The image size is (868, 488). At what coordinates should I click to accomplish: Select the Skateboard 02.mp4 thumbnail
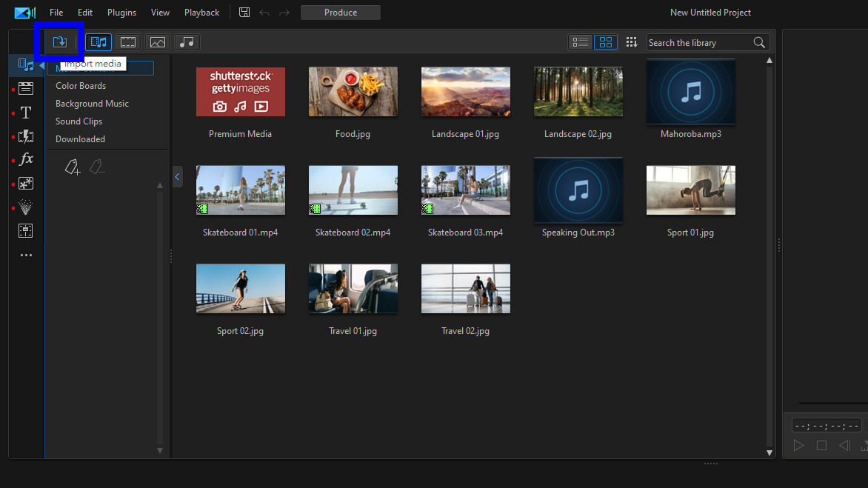tap(353, 190)
